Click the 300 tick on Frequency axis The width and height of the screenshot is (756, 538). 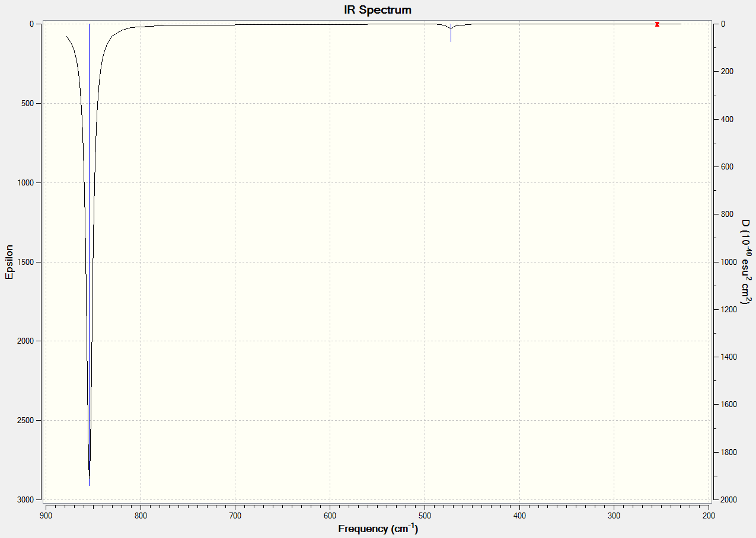click(614, 515)
